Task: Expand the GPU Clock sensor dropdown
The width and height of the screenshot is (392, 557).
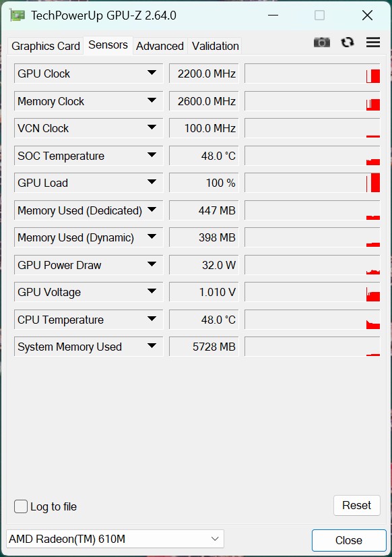Action: (152, 73)
